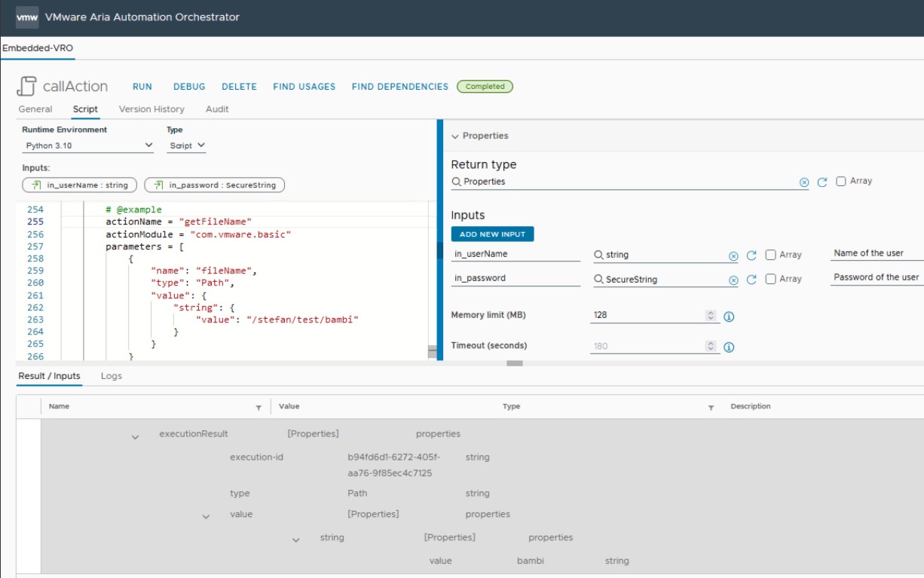924x578 pixels.
Task: Click the in_password name input field
Action: (516, 279)
